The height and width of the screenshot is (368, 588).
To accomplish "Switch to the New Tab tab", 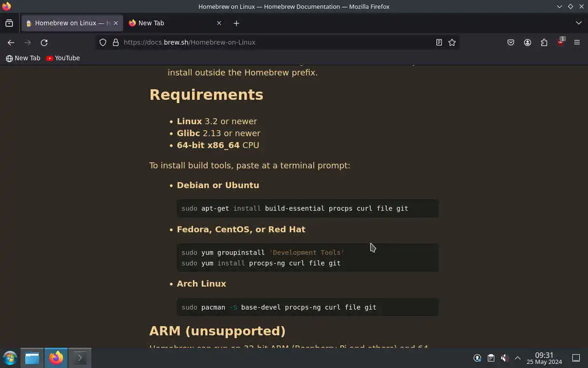I will coord(175,23).
